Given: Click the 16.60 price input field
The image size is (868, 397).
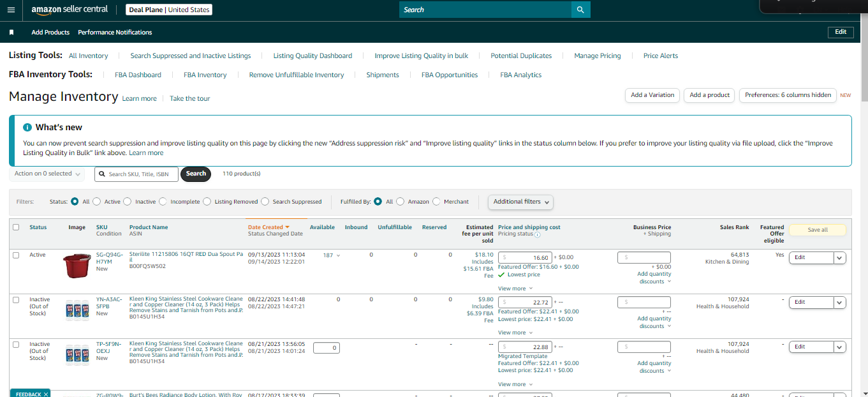Looking at the screenshot, I should click(525, 258).
